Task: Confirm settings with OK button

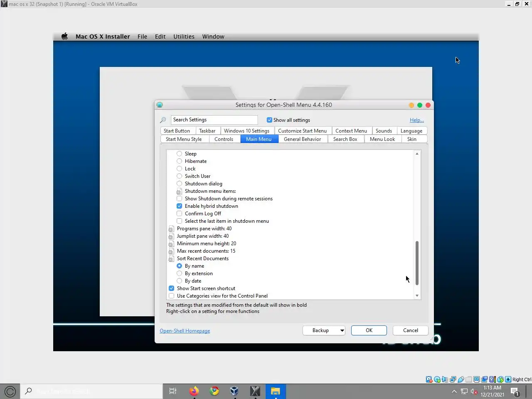Action: (369, 330)
